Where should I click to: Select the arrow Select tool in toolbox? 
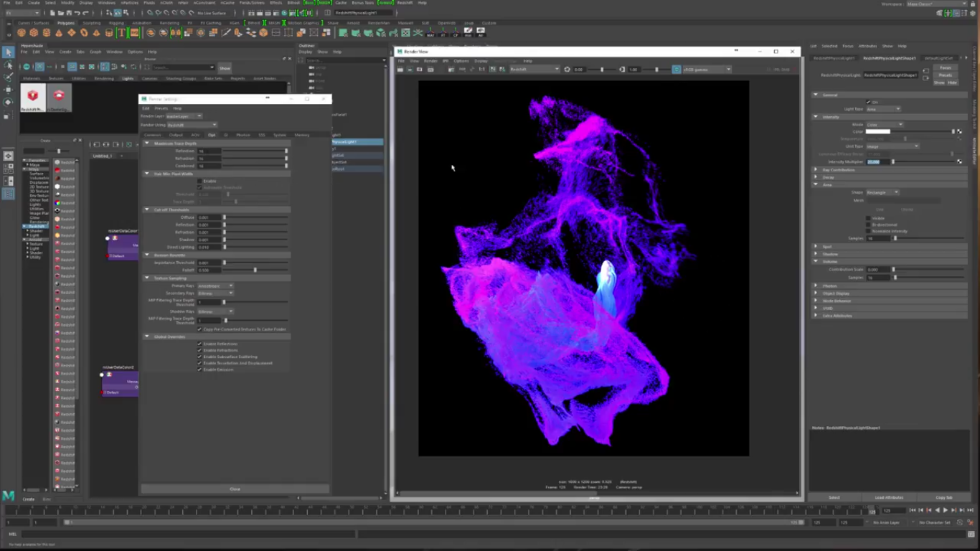click(8, 52)
